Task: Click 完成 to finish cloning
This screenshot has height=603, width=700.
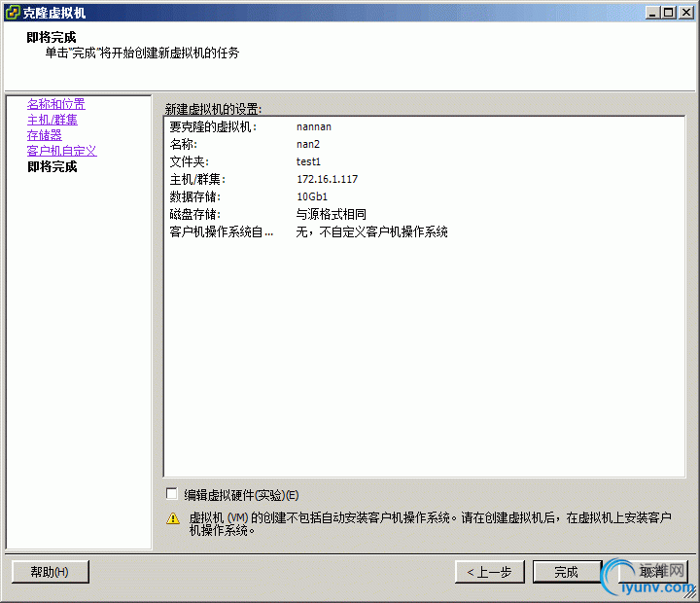Action: click(x=566, y=572)
